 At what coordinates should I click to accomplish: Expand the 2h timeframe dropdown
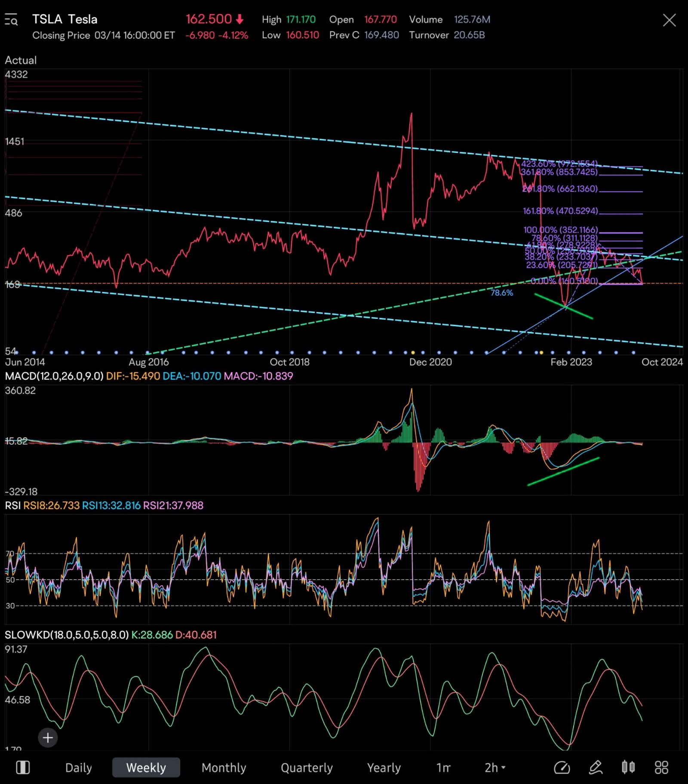pyautogui.click(x=495, y=768)
